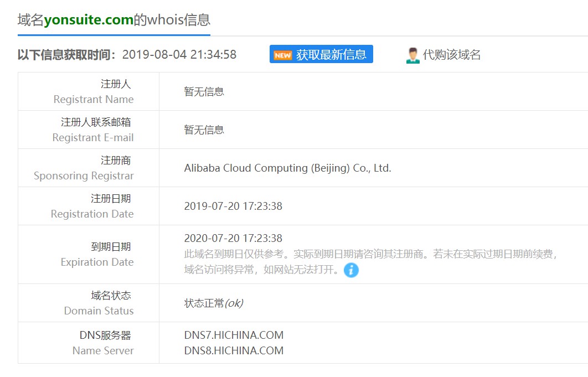Viewport: 588px width, 377px height.
Task: Select registrar Alibaba Cloud Computing text
Action: point(288,168)
